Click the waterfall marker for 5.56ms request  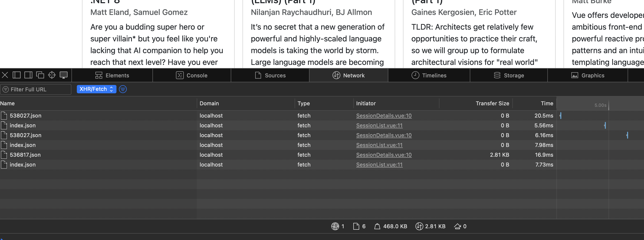[x=605, y=125]
